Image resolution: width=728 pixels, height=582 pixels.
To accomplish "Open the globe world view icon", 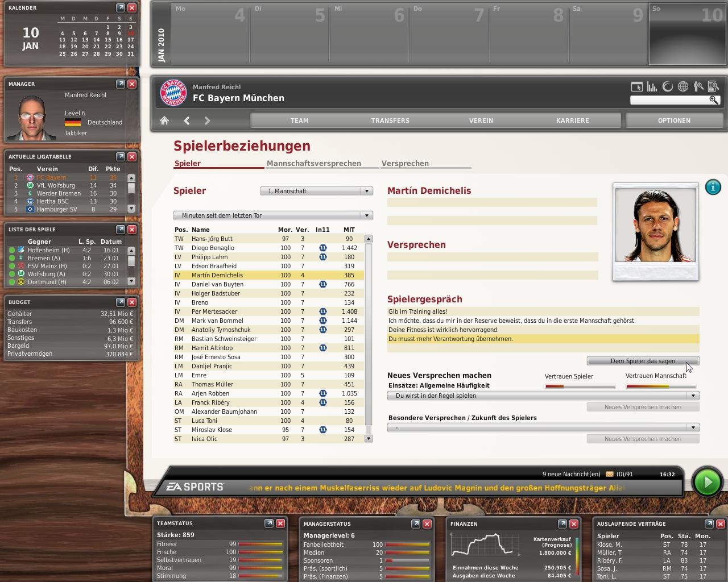I will (x=683, y=86).
